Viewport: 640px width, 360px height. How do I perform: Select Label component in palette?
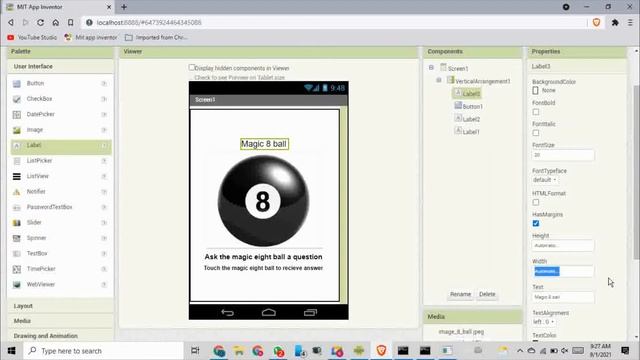click(x=60, y=145)
